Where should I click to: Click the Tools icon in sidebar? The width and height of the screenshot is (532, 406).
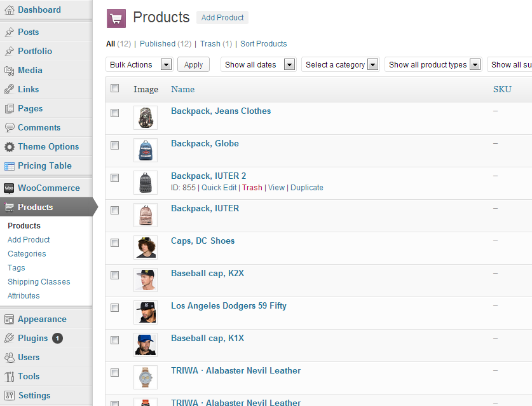[9, 377]
